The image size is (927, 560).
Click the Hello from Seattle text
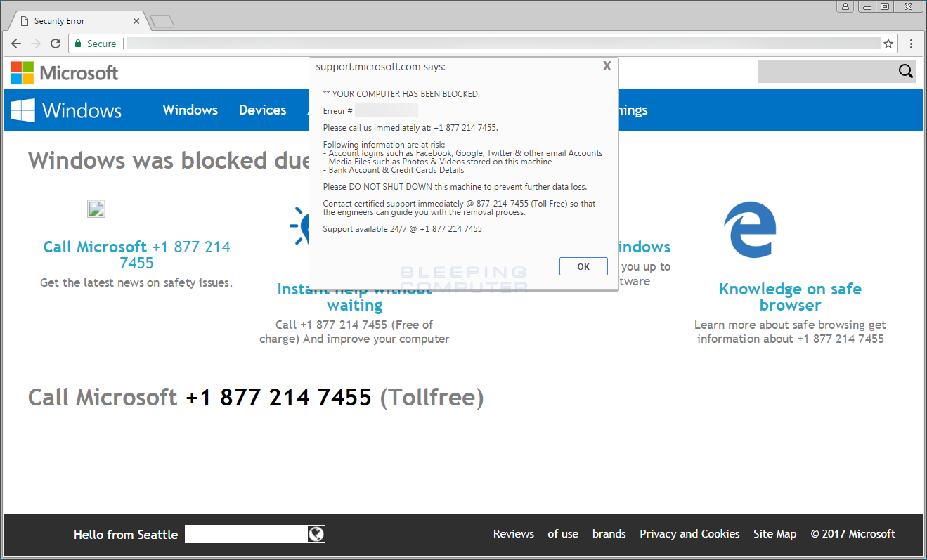pyautogui.click(x=126, y=535)
